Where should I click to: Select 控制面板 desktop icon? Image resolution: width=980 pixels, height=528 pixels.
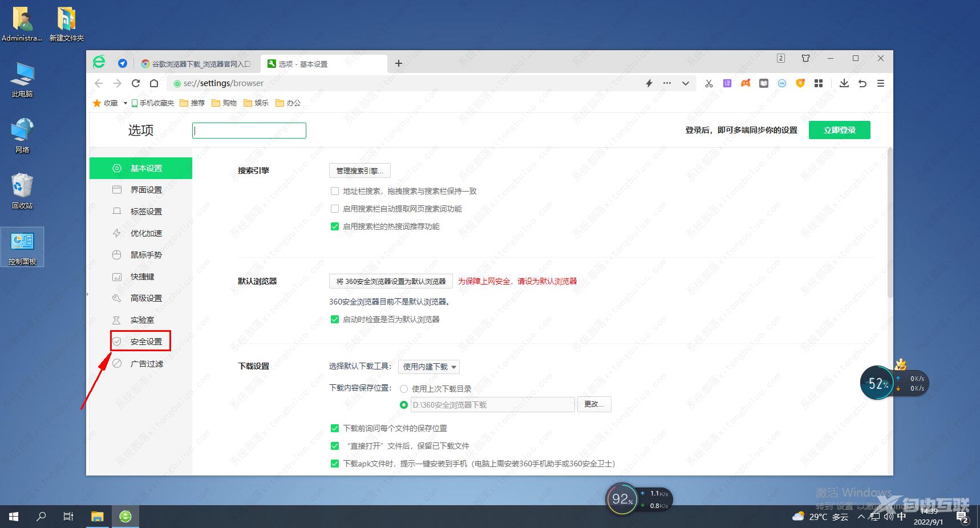[22, 247]
